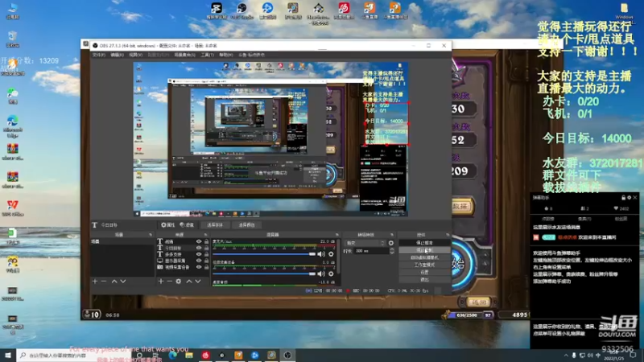Open the Windows Start menu
Image resolution: width=644 pixels, height=362 pixels.
pos(8,355)
